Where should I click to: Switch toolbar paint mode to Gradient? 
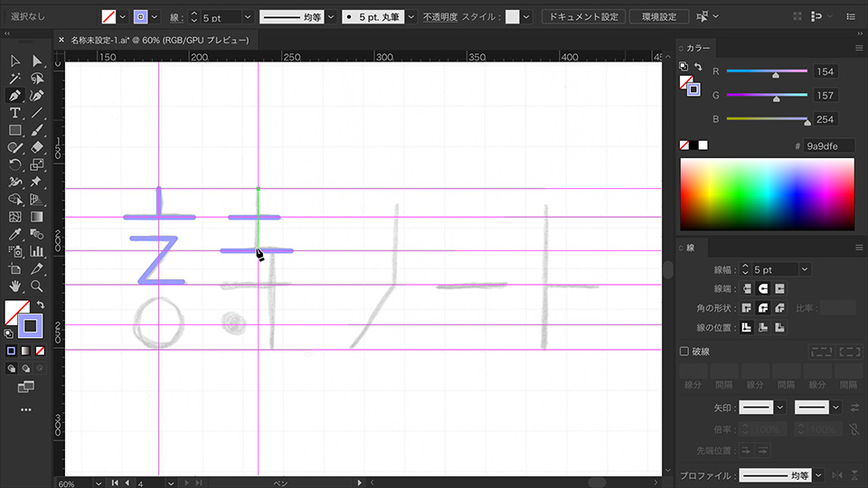click(25, 351)
